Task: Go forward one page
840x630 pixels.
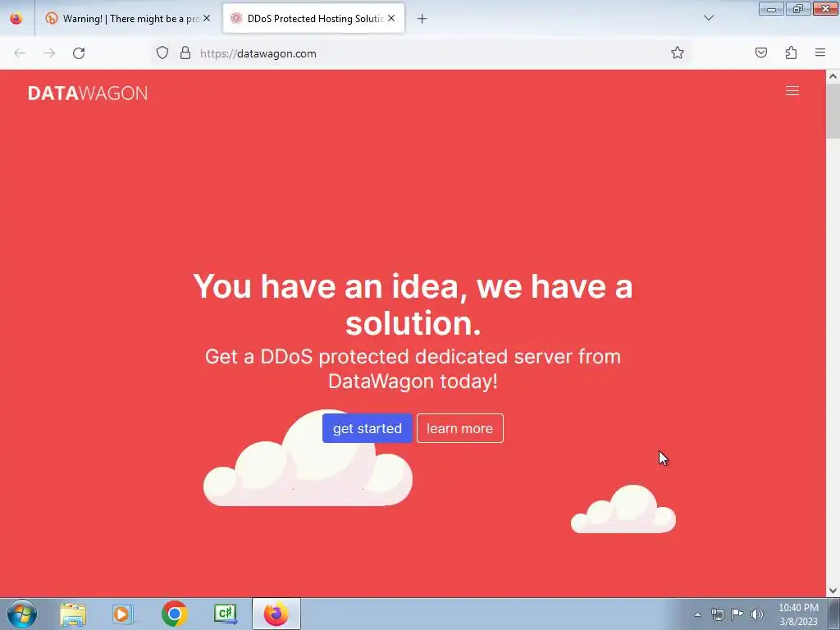Action: 49,53
